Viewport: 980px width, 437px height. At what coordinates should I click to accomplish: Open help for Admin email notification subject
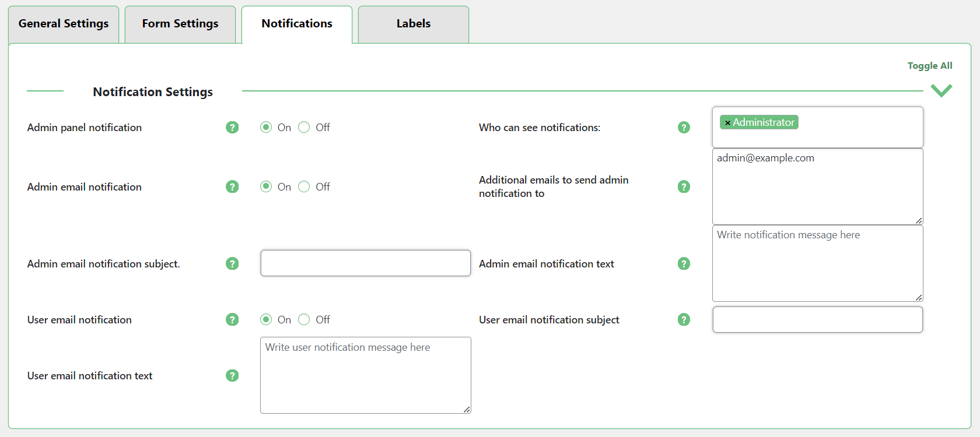pyautogui.click(x=232, y=264)
